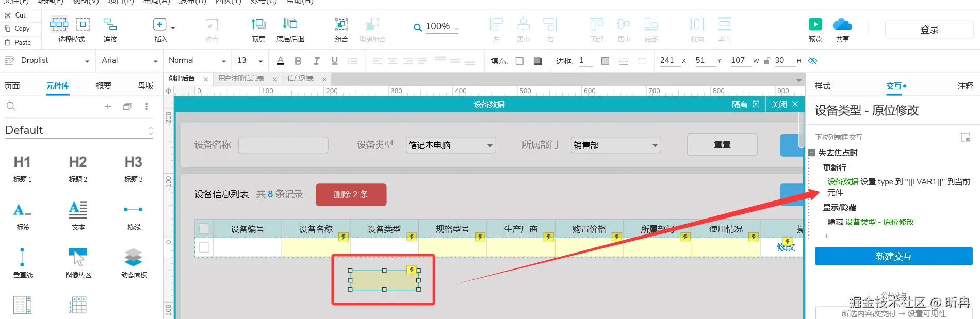This screenshot has width=980, height=319.
Task: Switch to the 页面 panel tab
Action: click(12, 86)
